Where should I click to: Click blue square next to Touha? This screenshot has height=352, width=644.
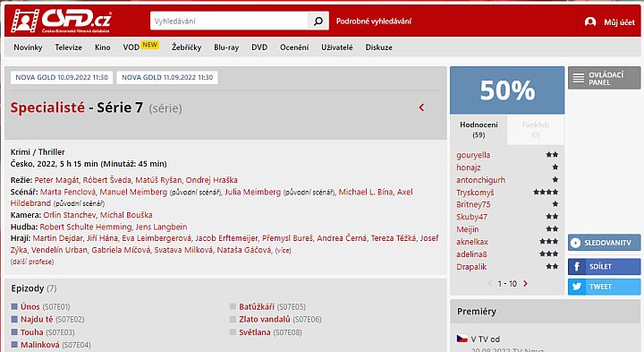[x=14, y=332]
